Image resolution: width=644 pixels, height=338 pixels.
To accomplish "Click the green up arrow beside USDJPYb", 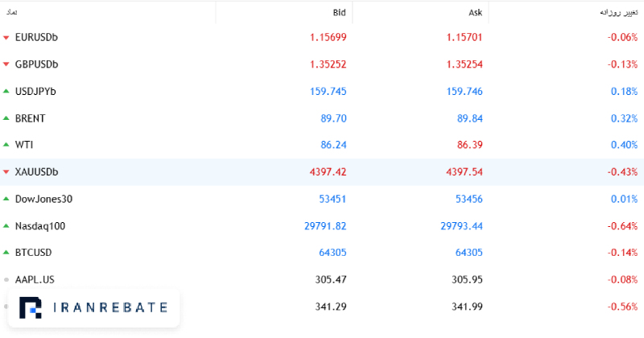I will coord(6,91).
